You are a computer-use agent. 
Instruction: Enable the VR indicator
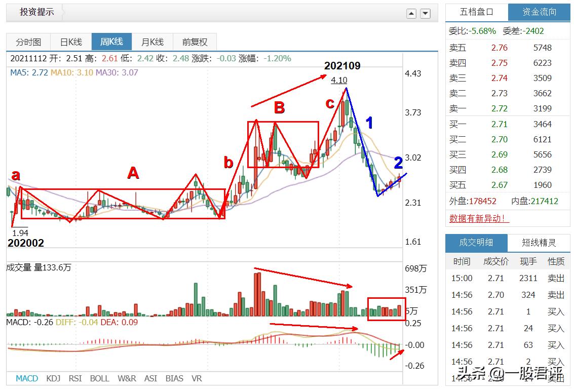click(x=198, y=378)
